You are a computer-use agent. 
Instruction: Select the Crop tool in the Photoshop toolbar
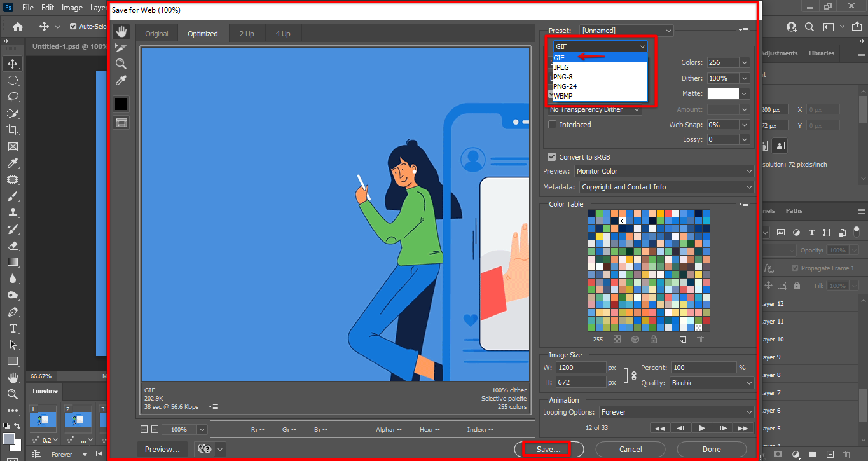(12, 130)
